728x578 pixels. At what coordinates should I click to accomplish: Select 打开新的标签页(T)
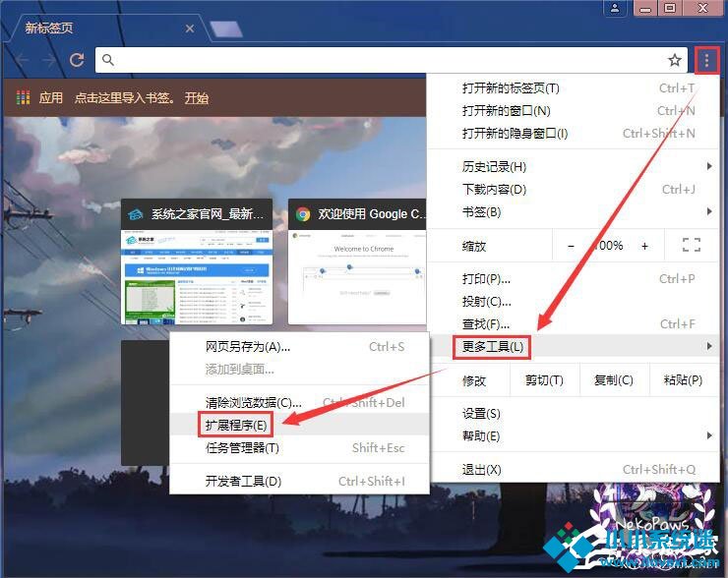pyautogui.click(x=573, y=88)
